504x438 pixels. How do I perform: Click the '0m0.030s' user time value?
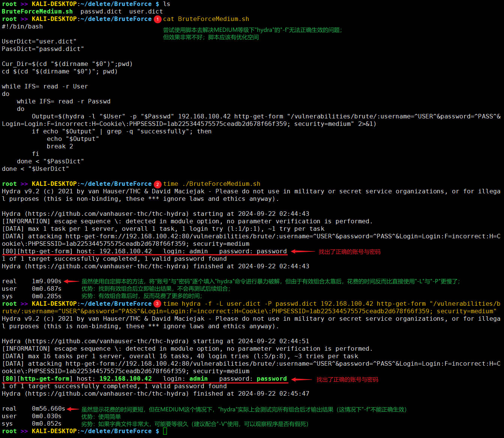click(x=47, y=416)
